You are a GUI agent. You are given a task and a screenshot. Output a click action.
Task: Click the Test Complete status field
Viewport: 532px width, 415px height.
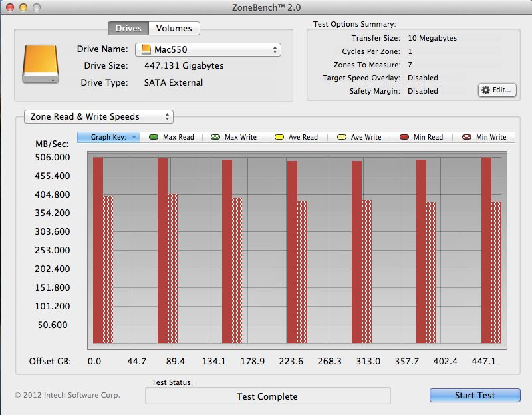tap(267, 396)
